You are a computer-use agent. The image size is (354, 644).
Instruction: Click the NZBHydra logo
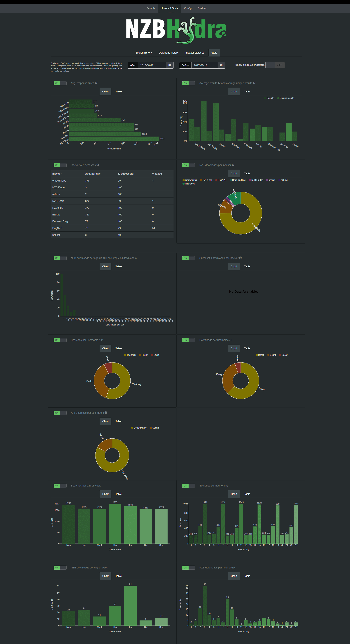pos(176,30)
